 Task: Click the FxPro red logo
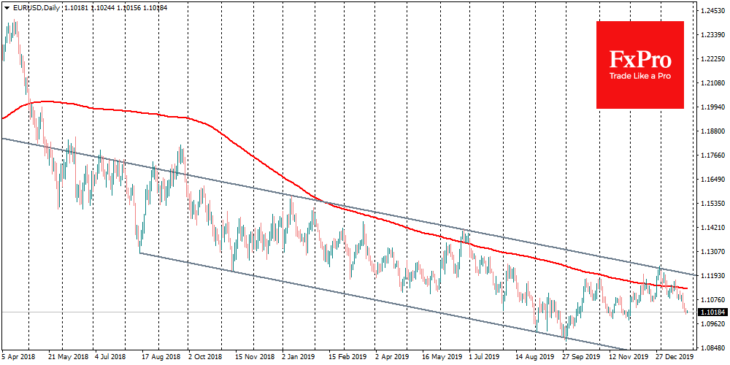click(x=640, y=65)
